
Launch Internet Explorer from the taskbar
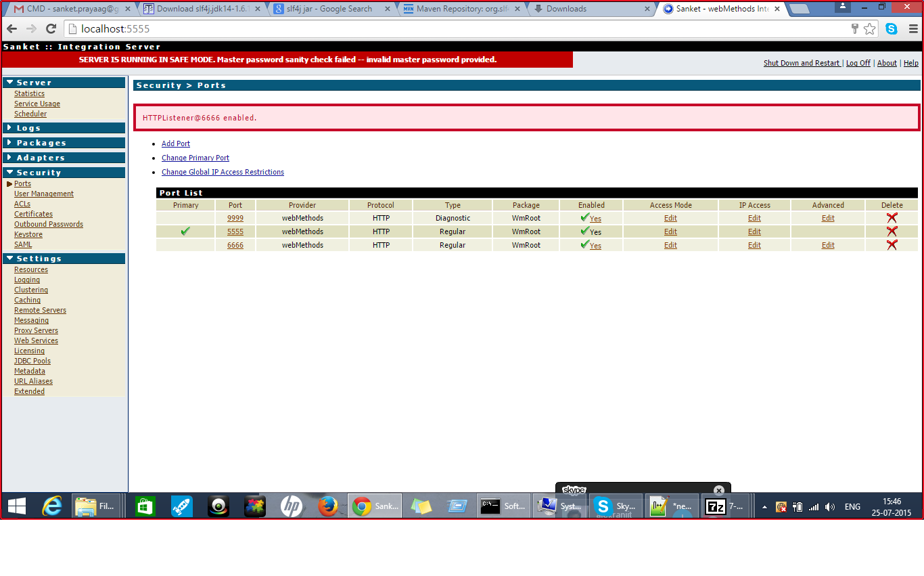coord(52,506)
